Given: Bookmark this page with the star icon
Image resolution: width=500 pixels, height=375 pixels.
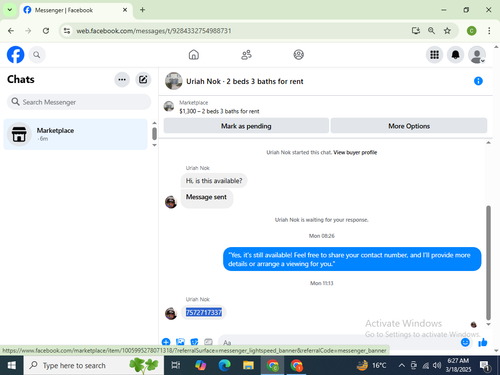Looking at the screenshot, I should (447, 31).
